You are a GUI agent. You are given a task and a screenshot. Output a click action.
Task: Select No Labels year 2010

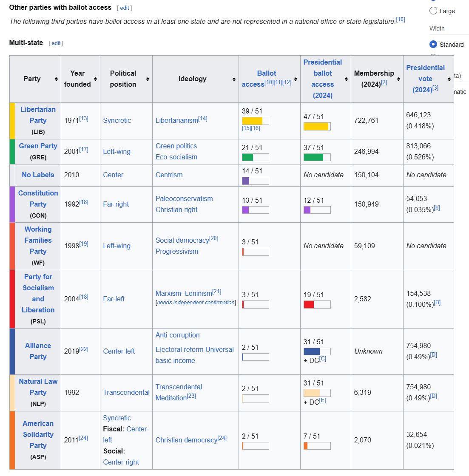click(x=71, y=175)
